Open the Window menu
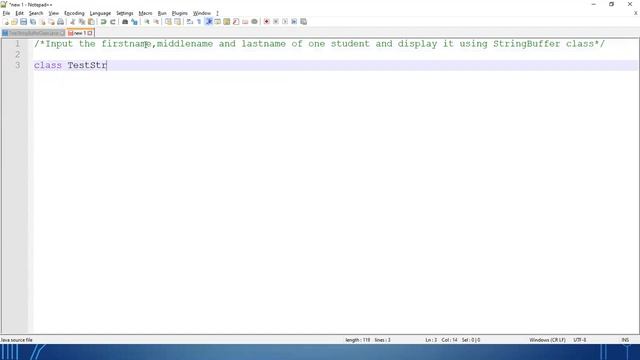Viewport: 640px width, 360px height. coord(202,13)
